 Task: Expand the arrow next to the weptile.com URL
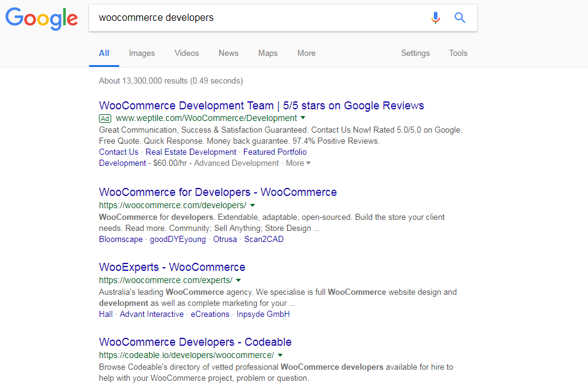click(303, 118)
